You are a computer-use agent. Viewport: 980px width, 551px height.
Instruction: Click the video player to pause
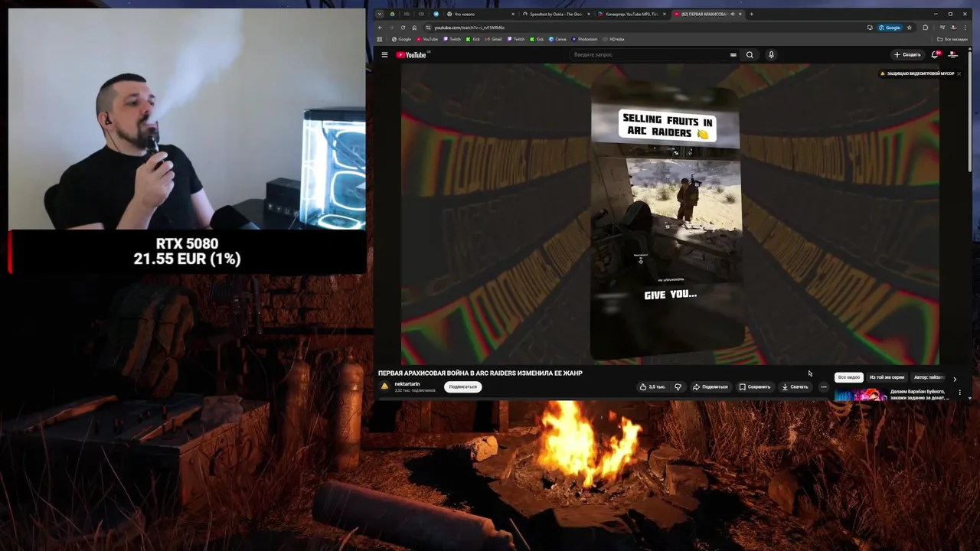669,214
